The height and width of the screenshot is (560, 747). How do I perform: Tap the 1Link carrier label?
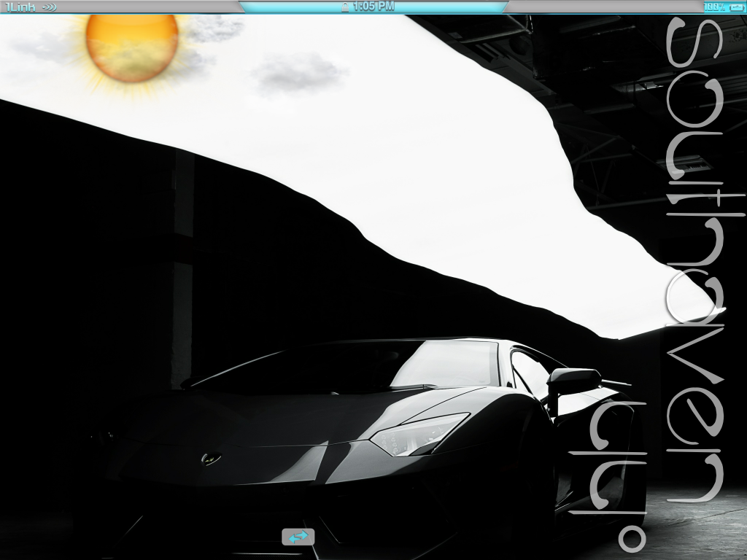pos(20,7)
